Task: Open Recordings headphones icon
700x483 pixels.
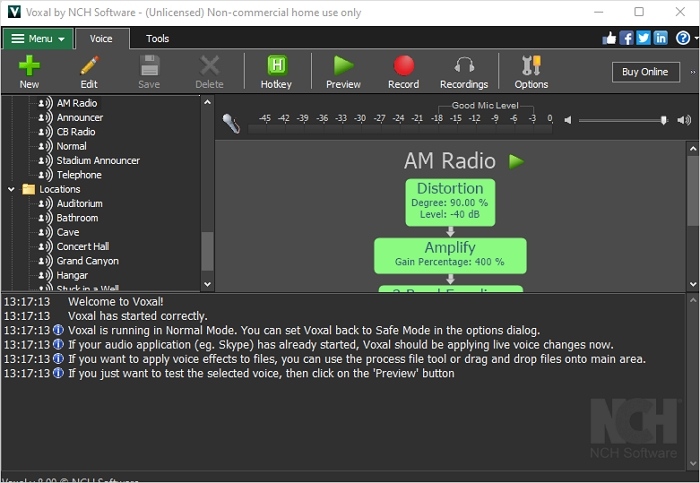Action: tap(463, 66)
